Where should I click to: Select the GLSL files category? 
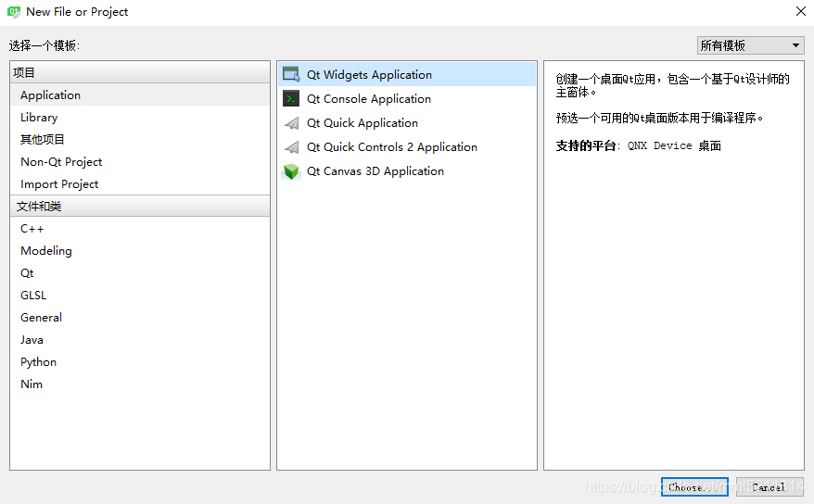click(x=140, y=296)
